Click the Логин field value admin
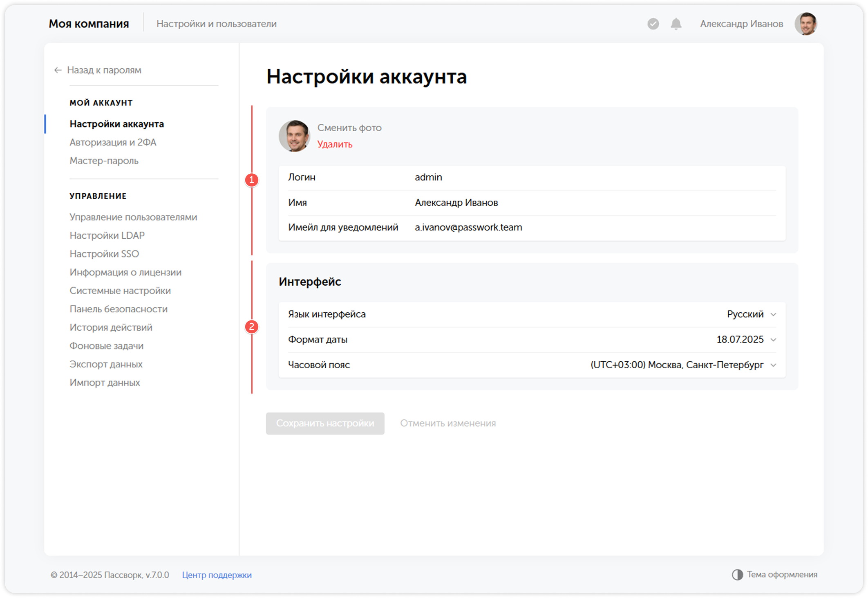868x598 pixels. (428, 177)
